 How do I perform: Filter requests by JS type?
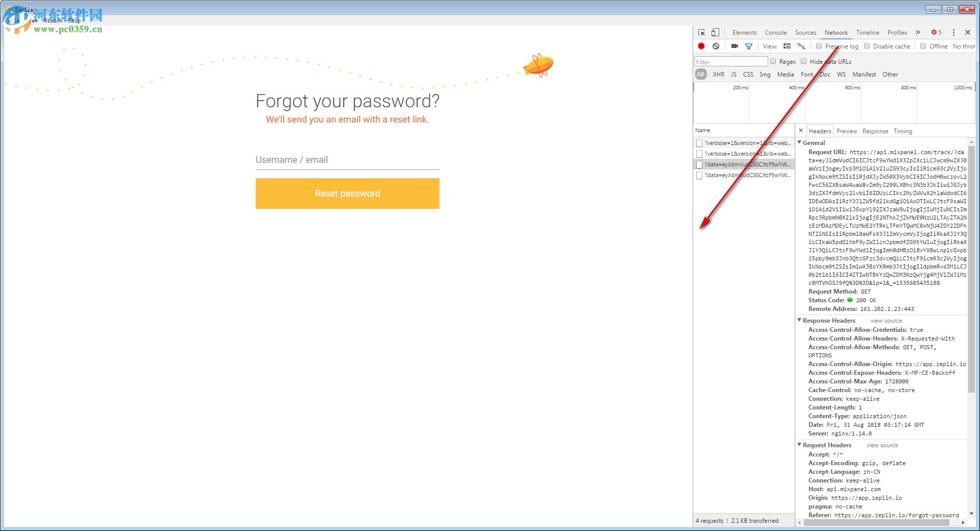click(733, 74)
